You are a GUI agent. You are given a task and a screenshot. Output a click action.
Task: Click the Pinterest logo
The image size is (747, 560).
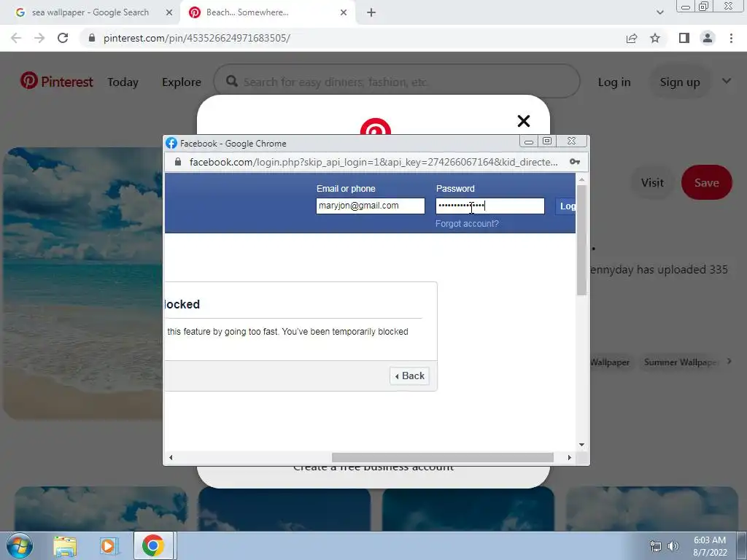(57, 82)
